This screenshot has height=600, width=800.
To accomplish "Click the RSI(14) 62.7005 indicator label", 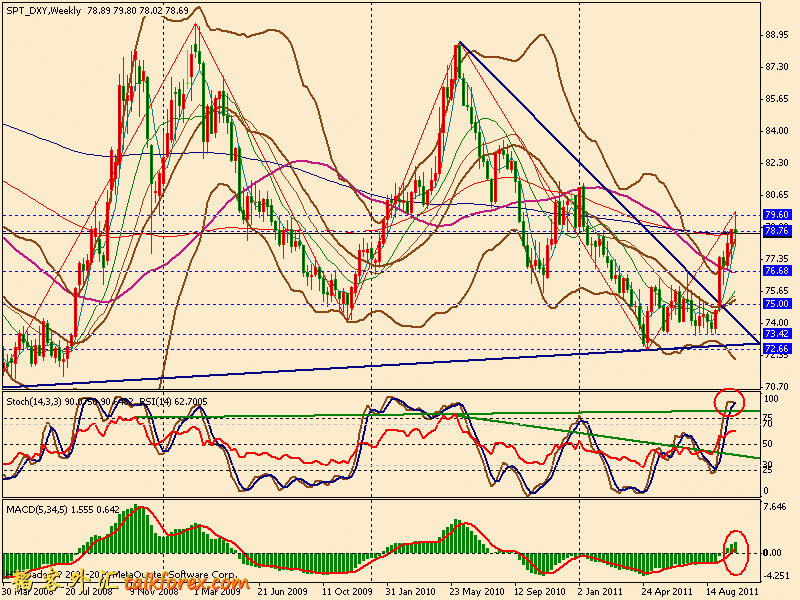I will point(174,402).
